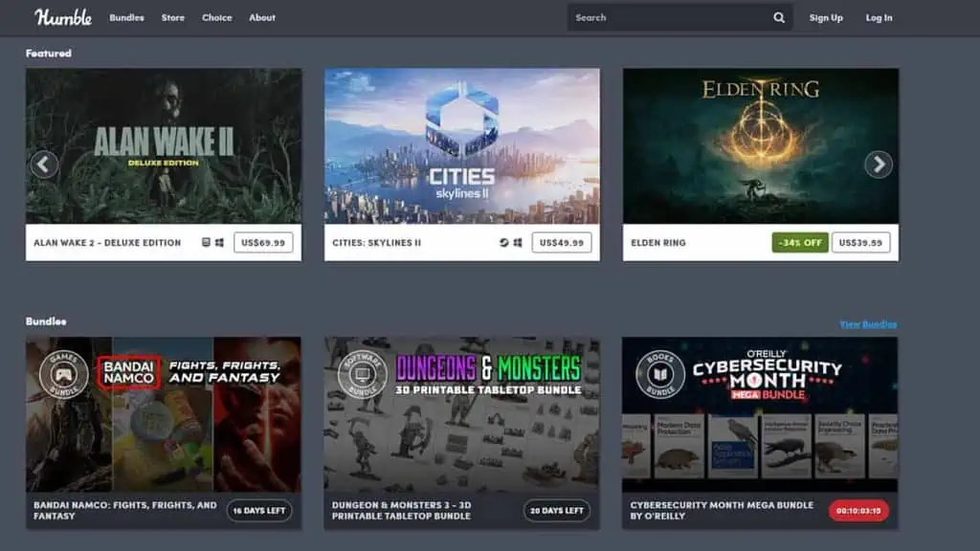Click the US$39.59 price button on Elden Ring
Image resolution: width=980 pixels, height=551 pixels.
click(860, 243)
